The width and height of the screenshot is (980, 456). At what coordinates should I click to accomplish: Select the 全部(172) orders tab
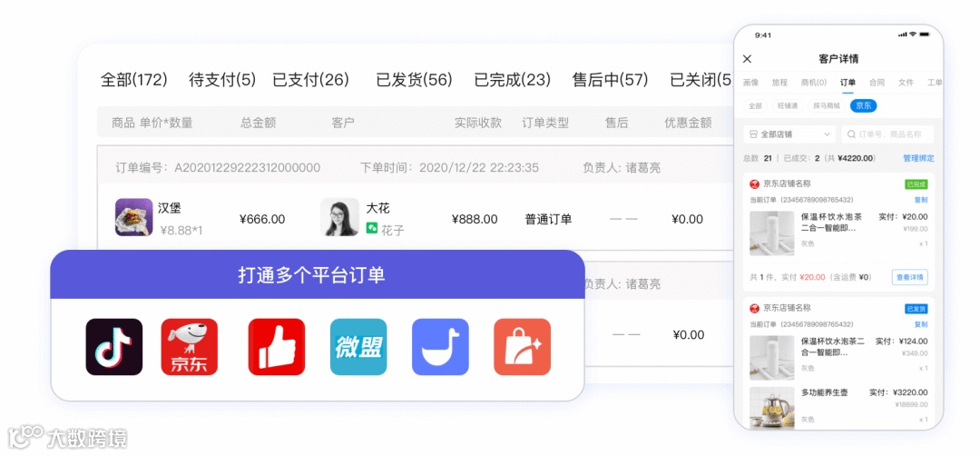[x=133, y=80]
